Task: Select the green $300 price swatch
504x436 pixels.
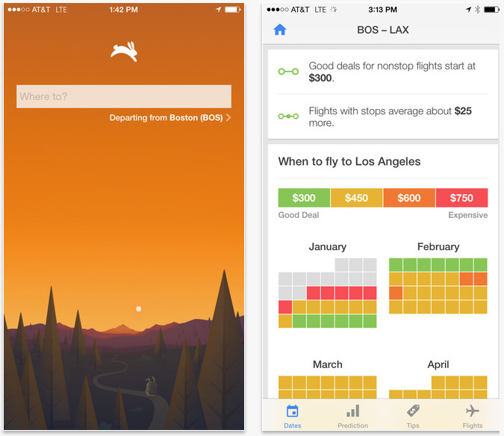Action: point(304,198)
